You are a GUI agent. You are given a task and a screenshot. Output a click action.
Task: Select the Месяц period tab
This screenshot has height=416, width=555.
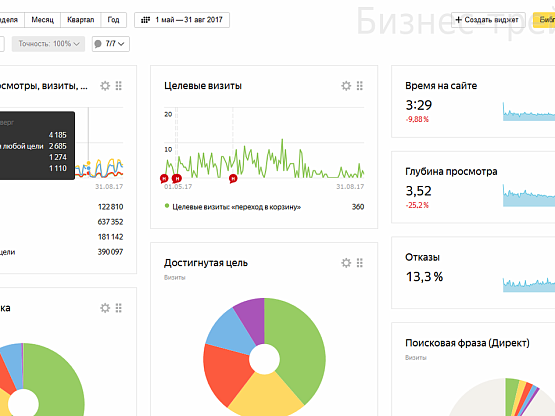pyautogui.click(x=42, y=20)
